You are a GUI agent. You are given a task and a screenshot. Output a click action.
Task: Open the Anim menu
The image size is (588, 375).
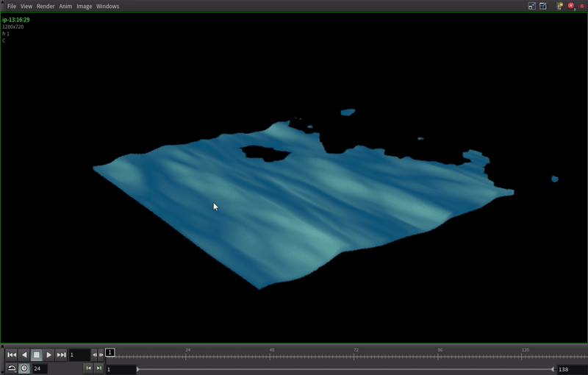(65, 6)
